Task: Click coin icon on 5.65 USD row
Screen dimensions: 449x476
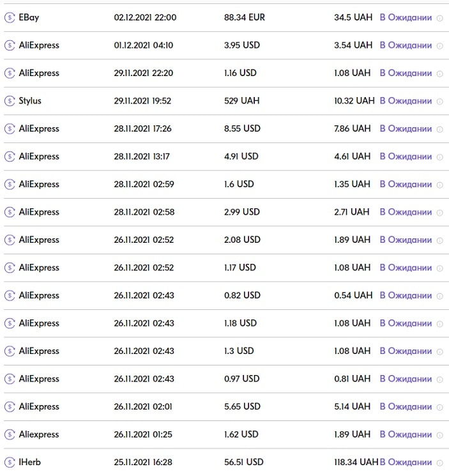Action: pos(10,406)
